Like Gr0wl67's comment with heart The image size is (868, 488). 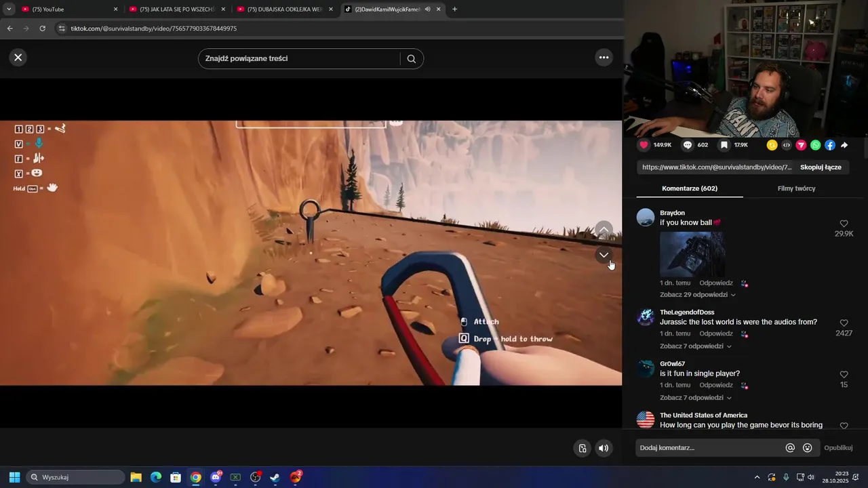point(844,375)
